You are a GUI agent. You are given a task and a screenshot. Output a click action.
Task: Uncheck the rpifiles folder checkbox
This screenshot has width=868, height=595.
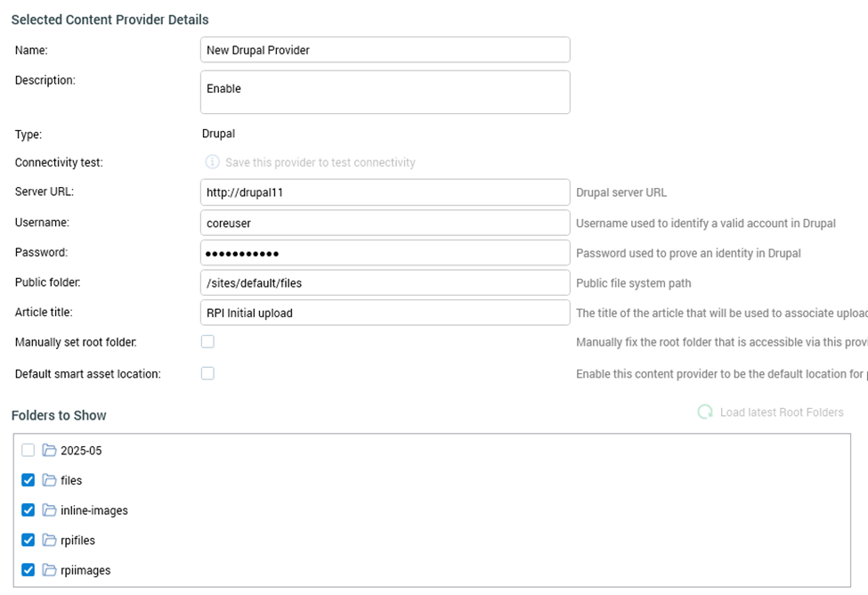pyautogui.click(x=28, y=540)
